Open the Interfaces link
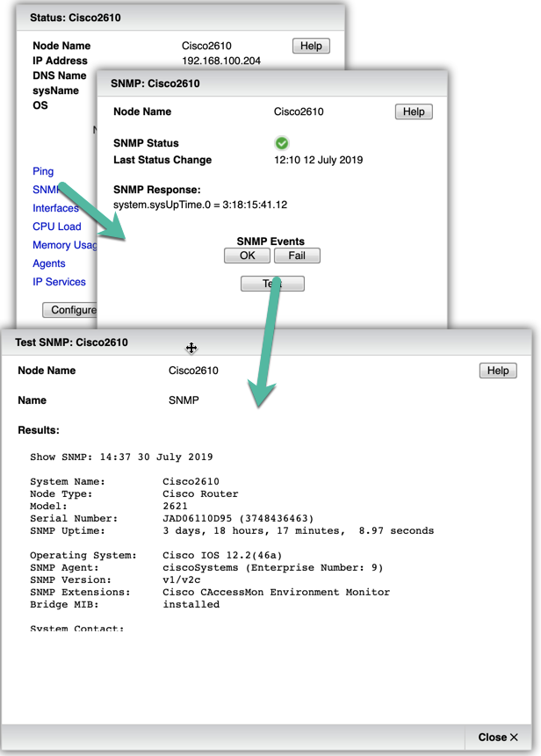The image size is (541, 756). pos(55,208)
